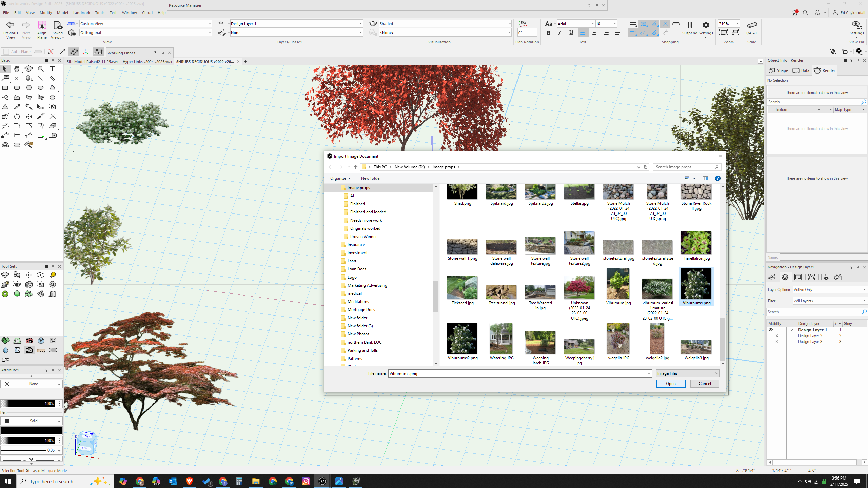
Task: Open the Design Layers navigation icon
Action: [785, 277]
